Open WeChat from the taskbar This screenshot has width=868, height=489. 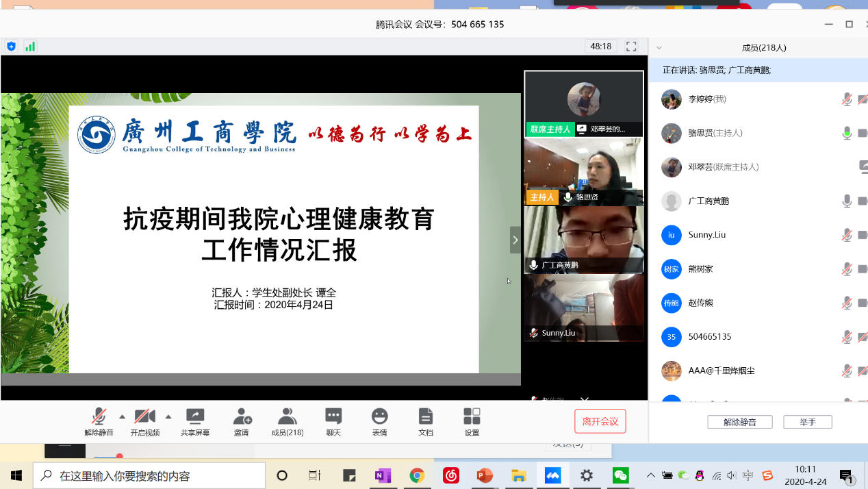(x=620, y=475)
